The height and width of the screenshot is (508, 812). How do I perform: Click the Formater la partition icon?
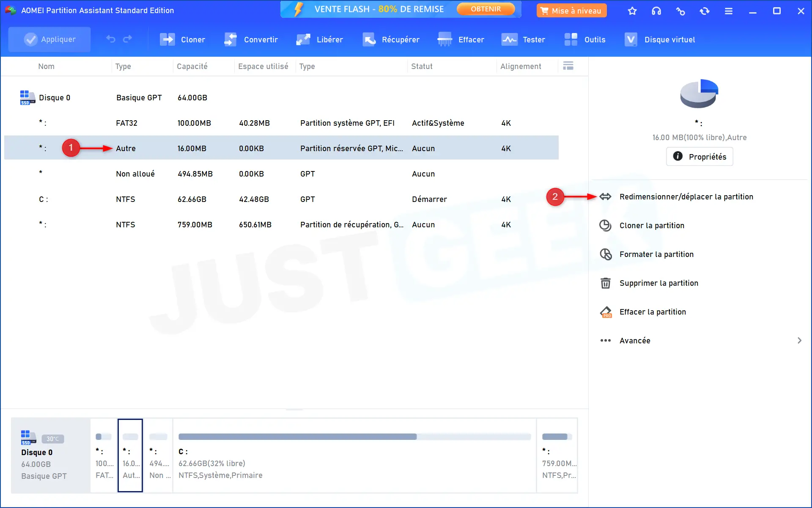click(606, 254)
